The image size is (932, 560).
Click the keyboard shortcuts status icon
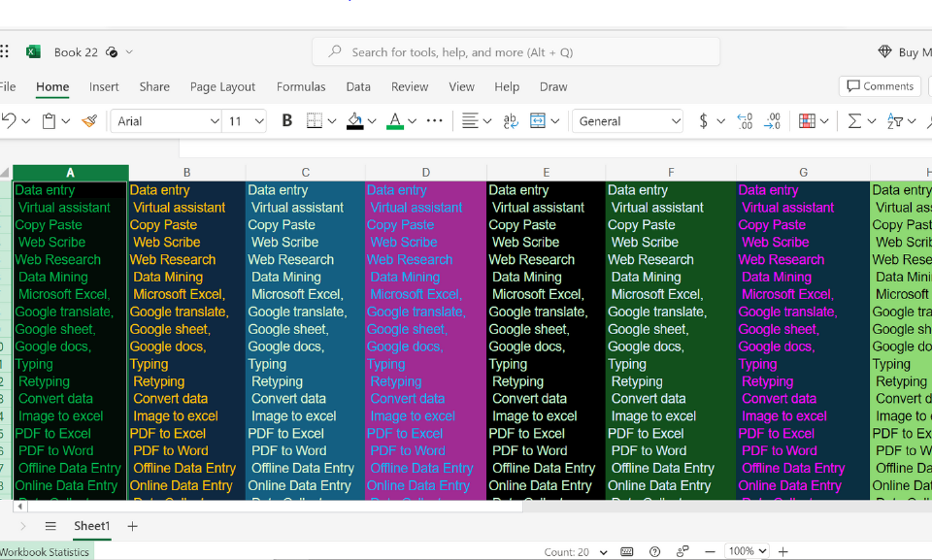pos(626,551)
